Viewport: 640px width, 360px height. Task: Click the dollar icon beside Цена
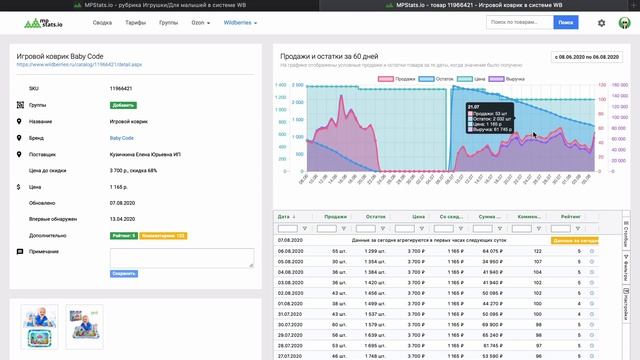point(18,187)
